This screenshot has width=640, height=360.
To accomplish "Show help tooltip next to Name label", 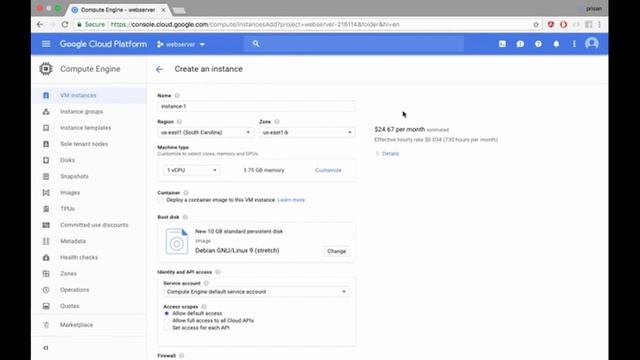I will tap(177, 96).
